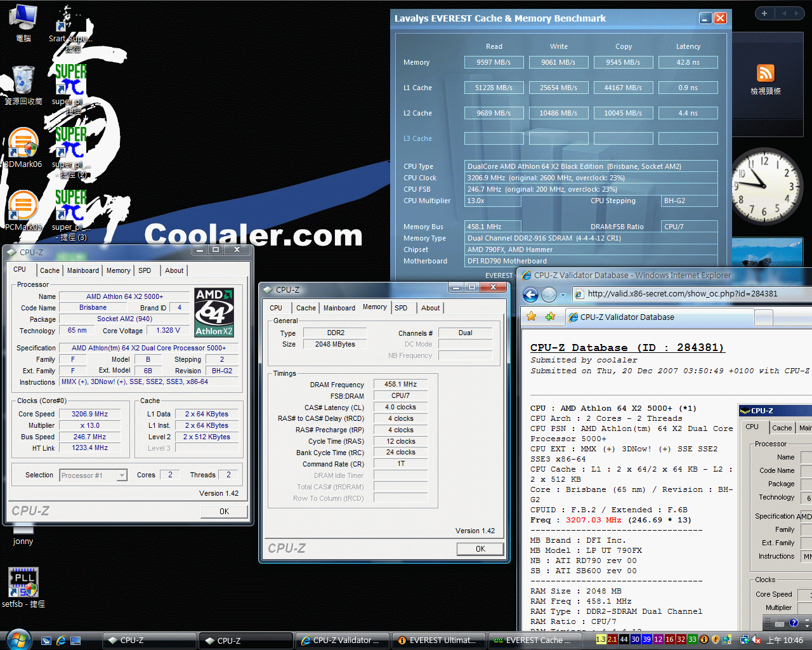Switch to CPU tab in CPU-Z memory window
Screen dimensions: 812x650
[x=276, y=308]
